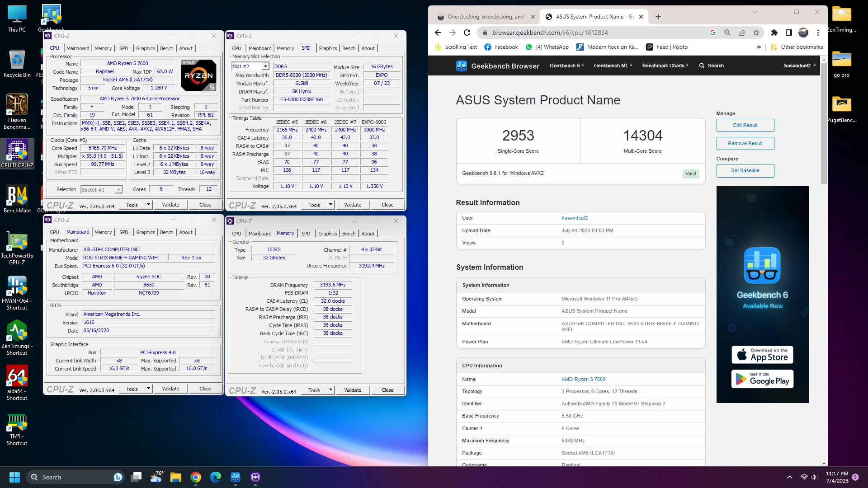Open Chrome extensions puzzle icon
Viewport: 868px width, 488px height.
tap(774, 33)
